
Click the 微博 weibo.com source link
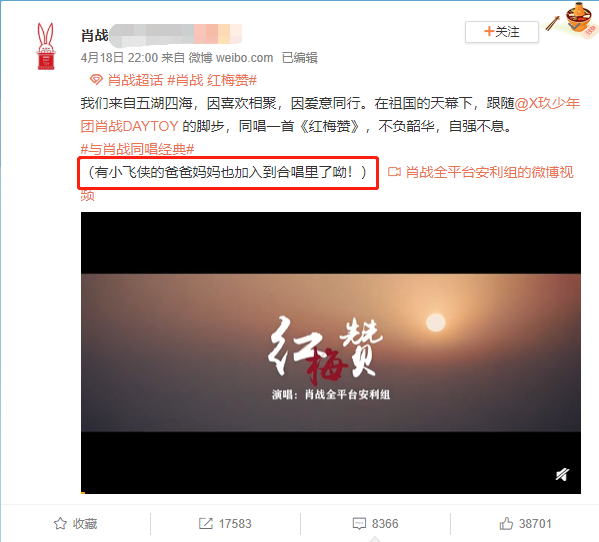click(231, 58)
